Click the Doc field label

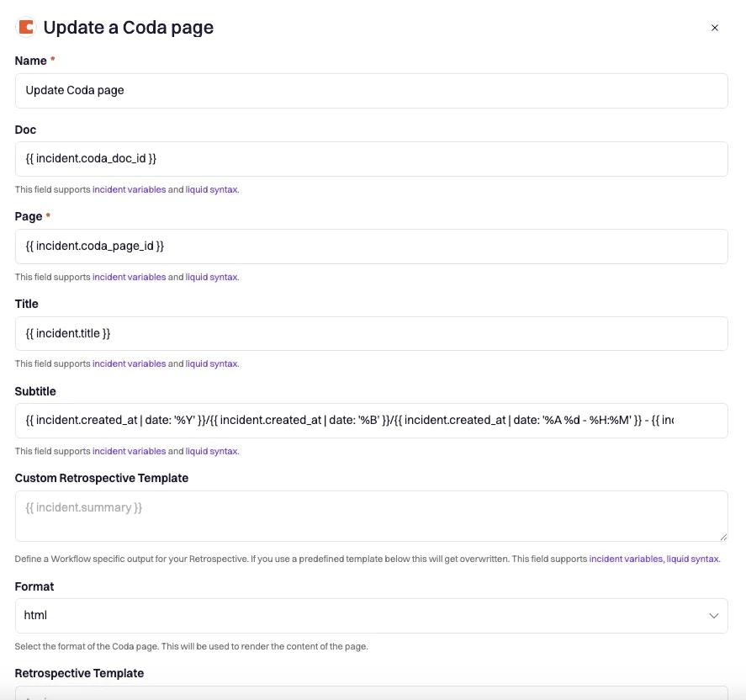pos(25,130)
